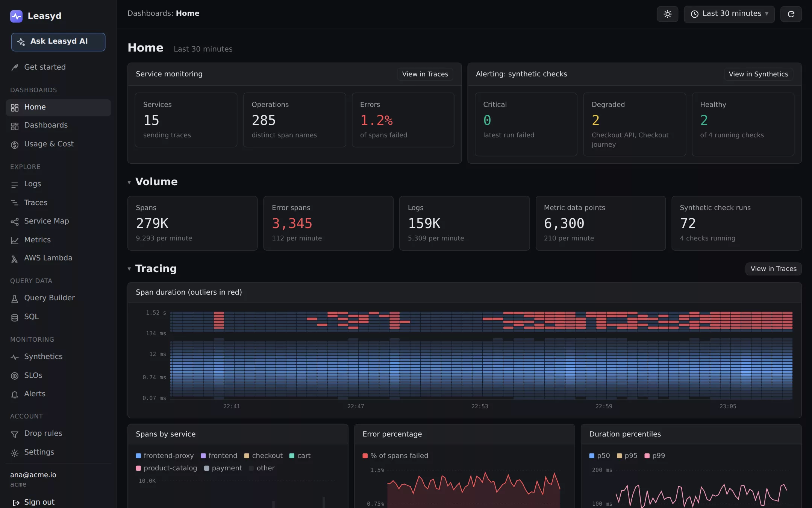Click the Usage & Cost dollar icon
Viewport: 812px width, 508px height.
pos(15,144)
